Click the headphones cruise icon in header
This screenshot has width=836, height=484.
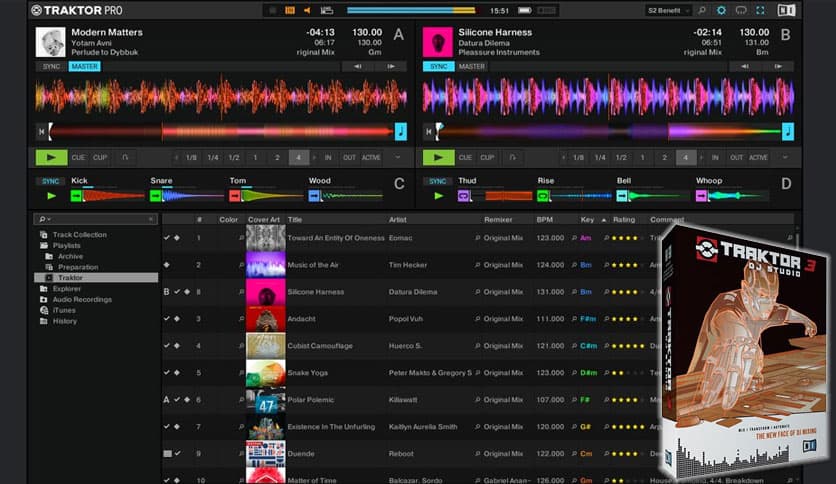click(741, 10)
